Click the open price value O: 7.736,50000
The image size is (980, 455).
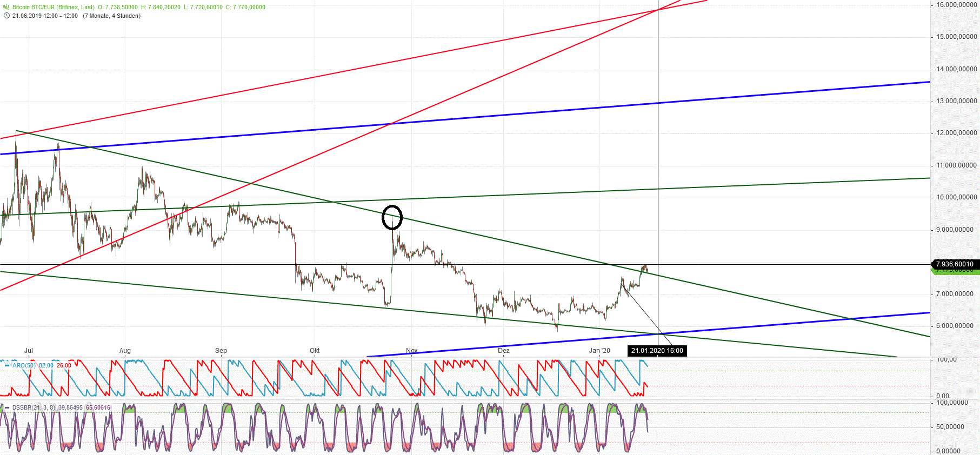pos(118,8)
